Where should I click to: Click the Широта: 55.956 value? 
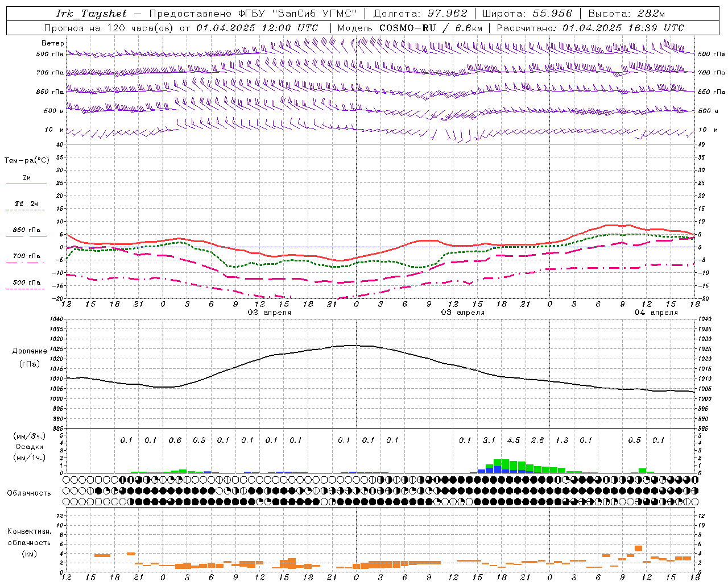click(527, 14)
